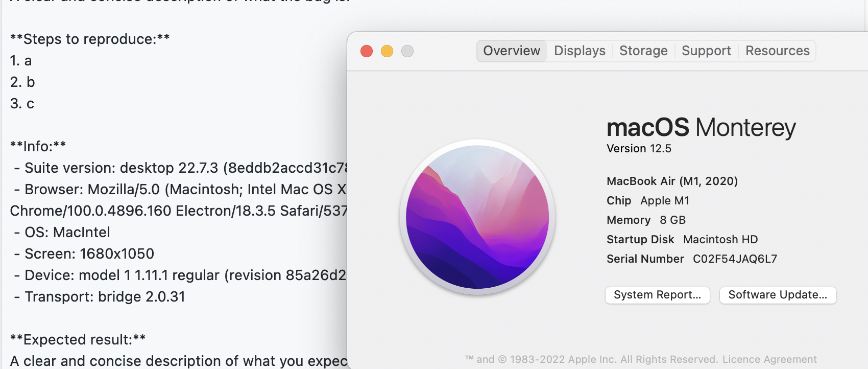Click the Startup Disk Macintosh HD line

(682, 240)
